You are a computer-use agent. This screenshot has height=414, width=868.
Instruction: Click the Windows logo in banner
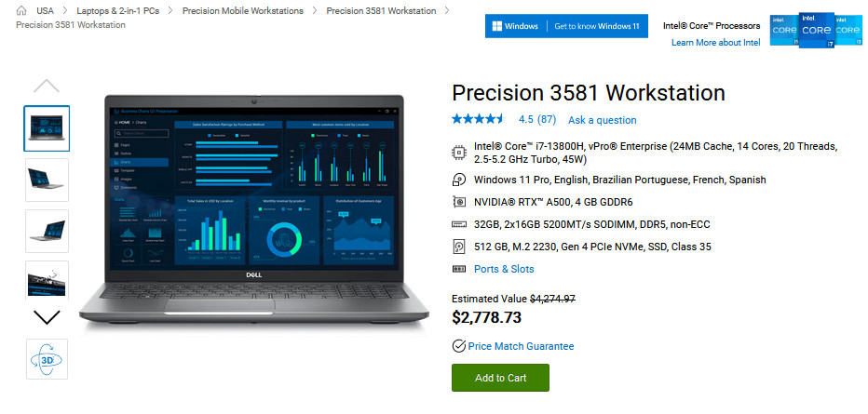pos(497,26)
